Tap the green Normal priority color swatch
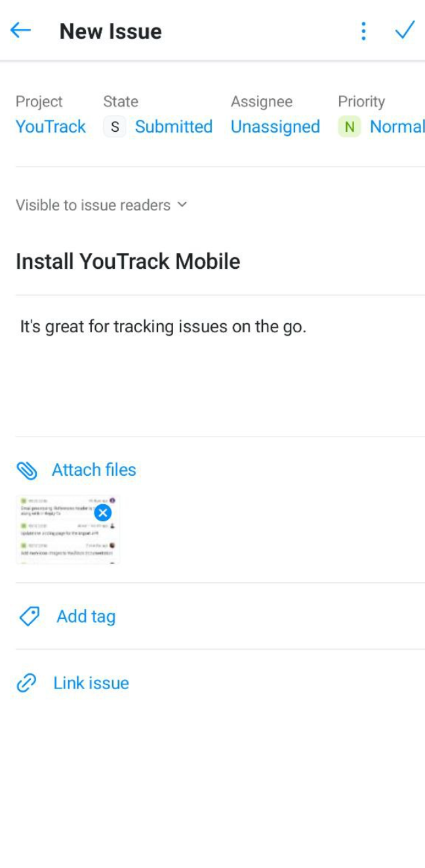This screenshot has width=425, height=868. tap(349, 127)
